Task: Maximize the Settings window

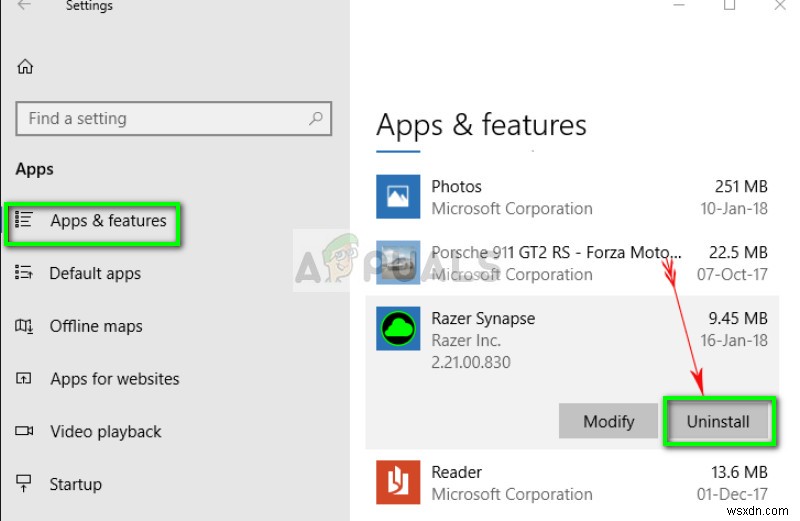Action: coord(729,5)
